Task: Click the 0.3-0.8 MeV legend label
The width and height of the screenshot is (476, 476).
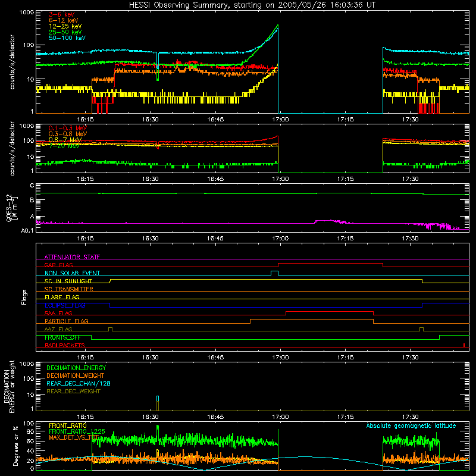Action: coord(68,134)
